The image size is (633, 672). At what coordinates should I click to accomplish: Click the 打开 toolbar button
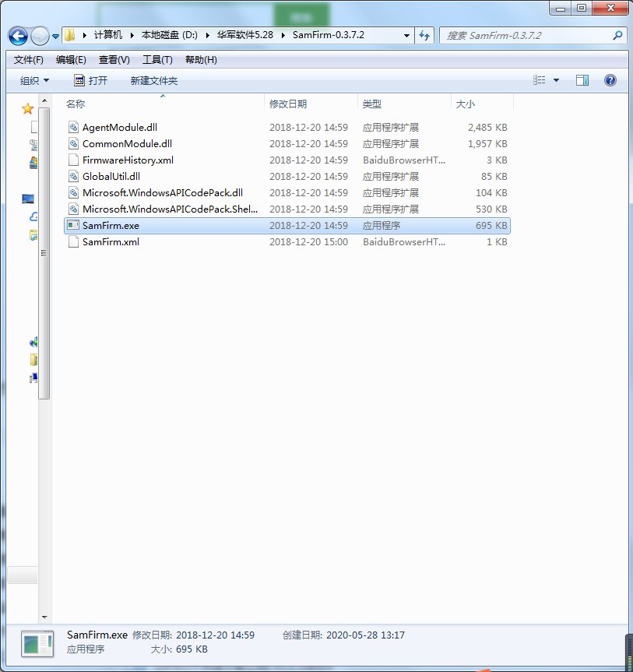(91, 80)
